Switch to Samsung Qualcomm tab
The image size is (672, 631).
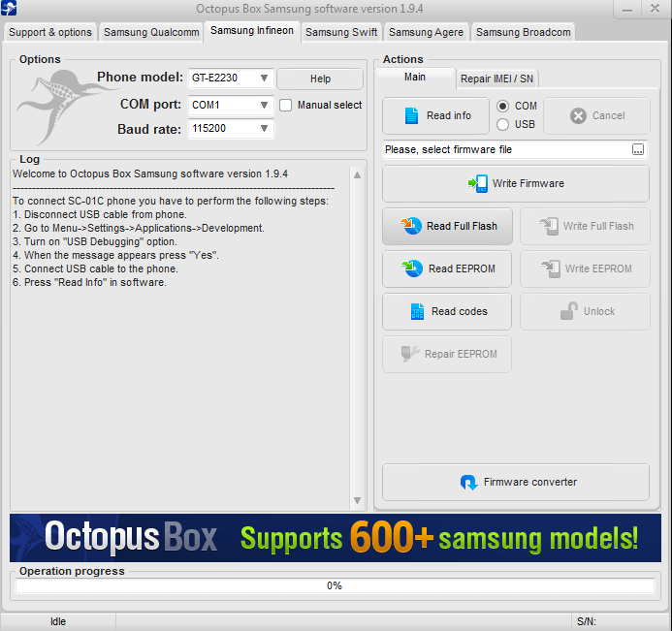[151, 32]
